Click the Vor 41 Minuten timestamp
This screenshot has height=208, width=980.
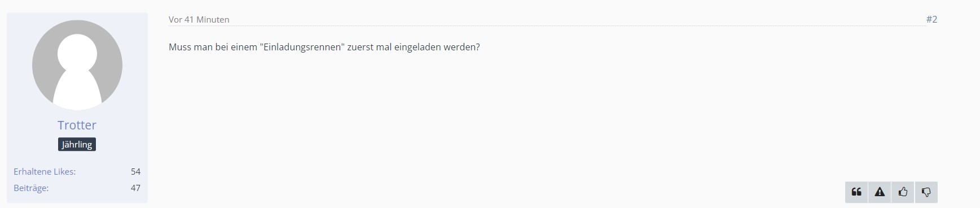point(199,19)
